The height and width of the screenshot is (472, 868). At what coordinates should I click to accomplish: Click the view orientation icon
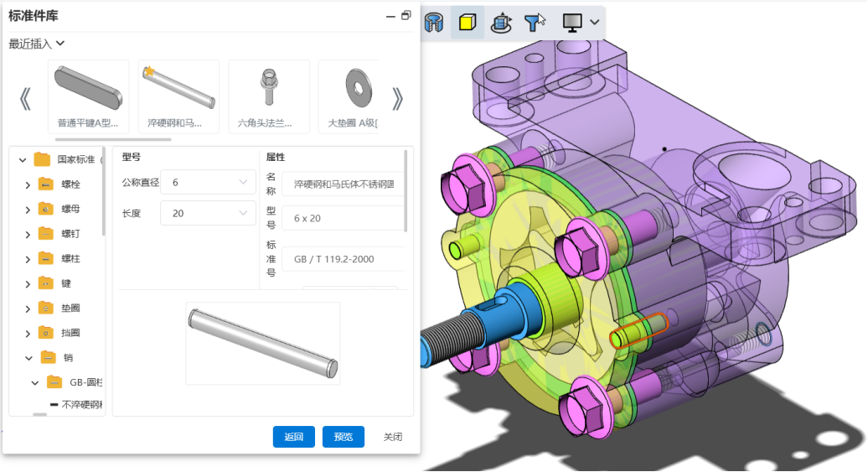[x=501, y=23]
